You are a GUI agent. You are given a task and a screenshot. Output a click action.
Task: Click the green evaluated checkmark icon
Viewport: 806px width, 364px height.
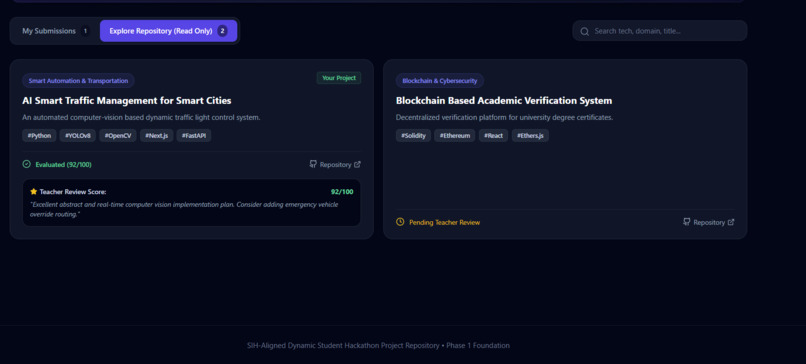click(27, 164)
